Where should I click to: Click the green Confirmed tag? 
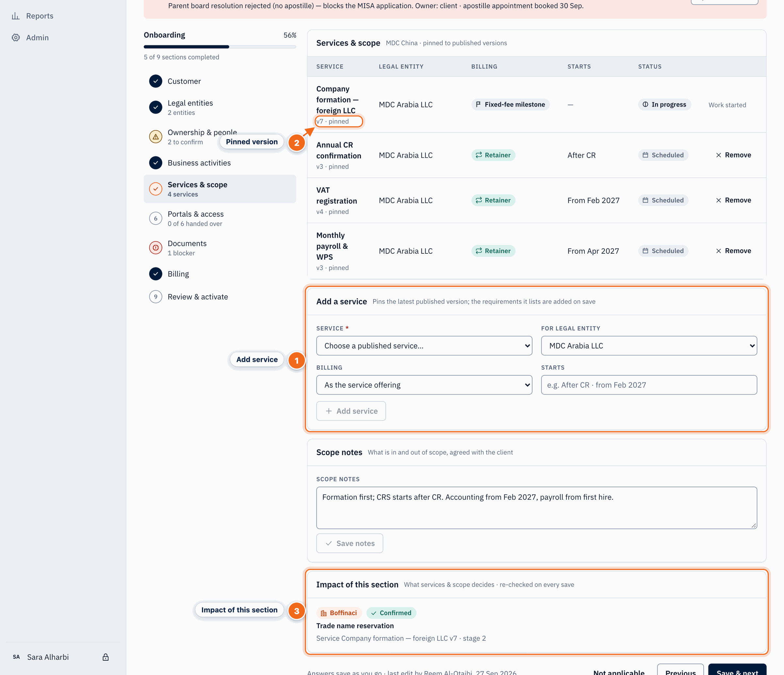coord(391,613)
